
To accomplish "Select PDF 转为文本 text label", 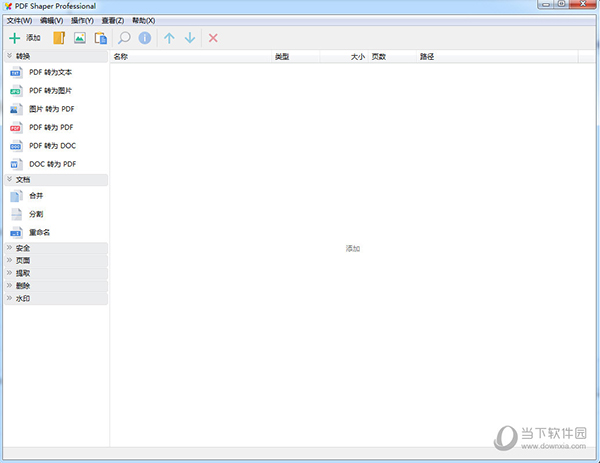I will pyautogui.click(x=51, y=72).
